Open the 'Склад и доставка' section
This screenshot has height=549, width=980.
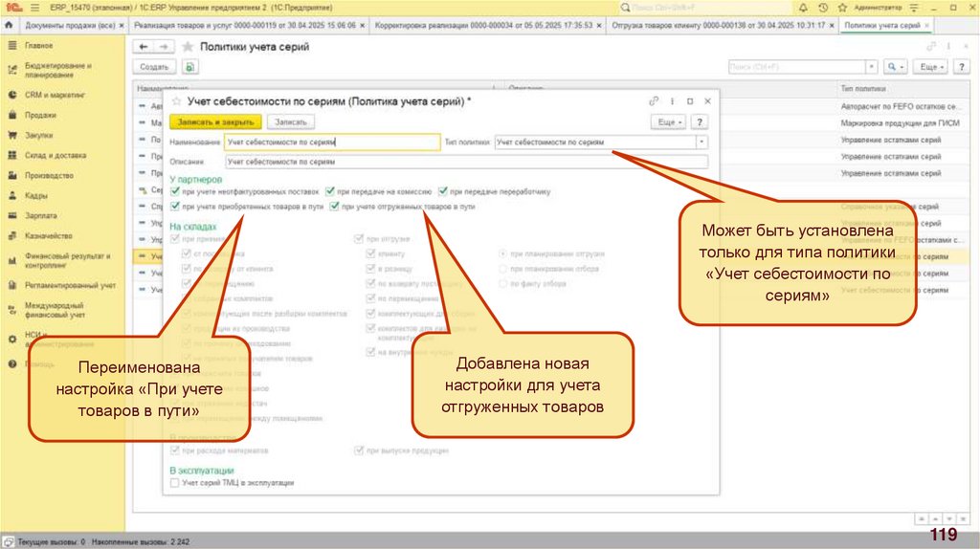pyautogui.click(x=48, y=155)
